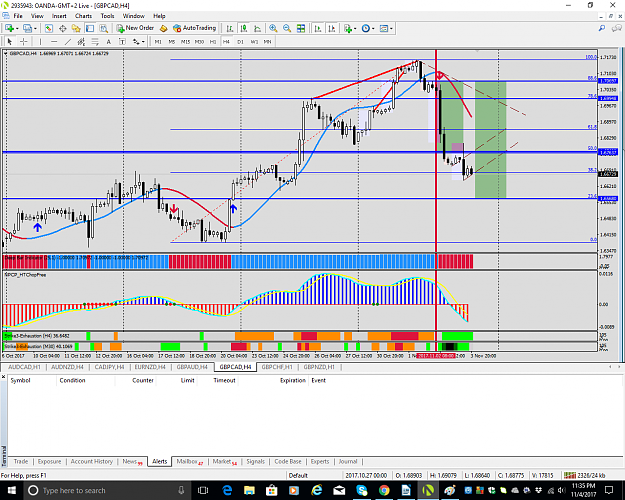Viewport: 625px width, 500px height.
Task: Click the Windows taskbar search box
Action: coord(106,490)
